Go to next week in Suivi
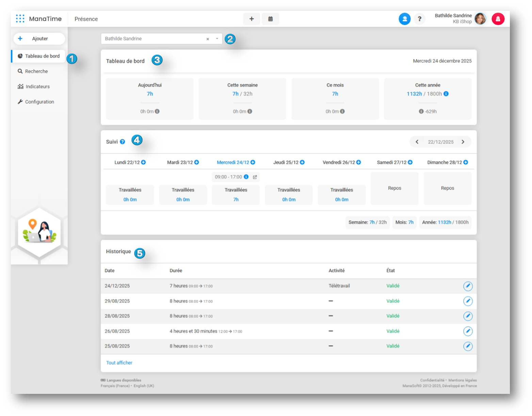The height and width of the screenshot is (416, 532). pos(463,142)
